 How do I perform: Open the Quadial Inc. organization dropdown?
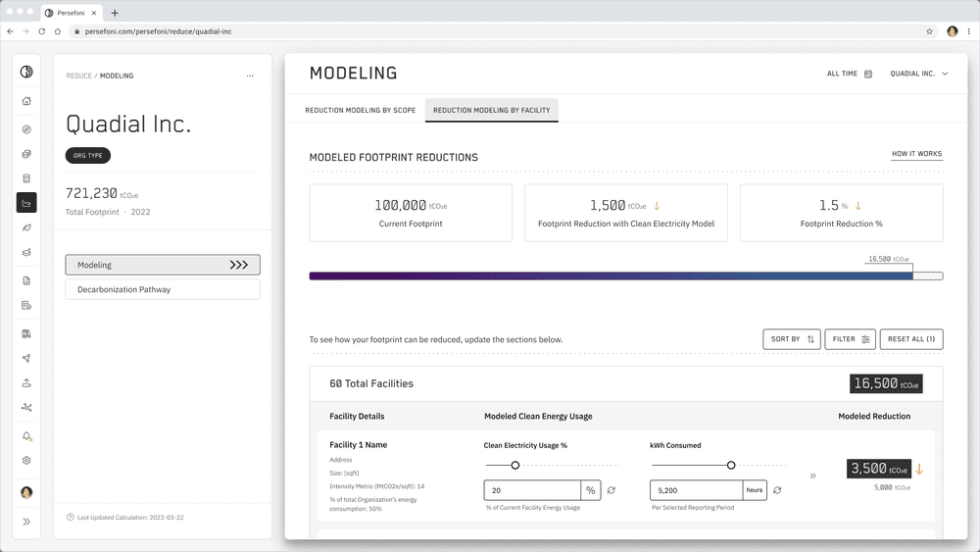pyautogui.click(x=919, y=74)
